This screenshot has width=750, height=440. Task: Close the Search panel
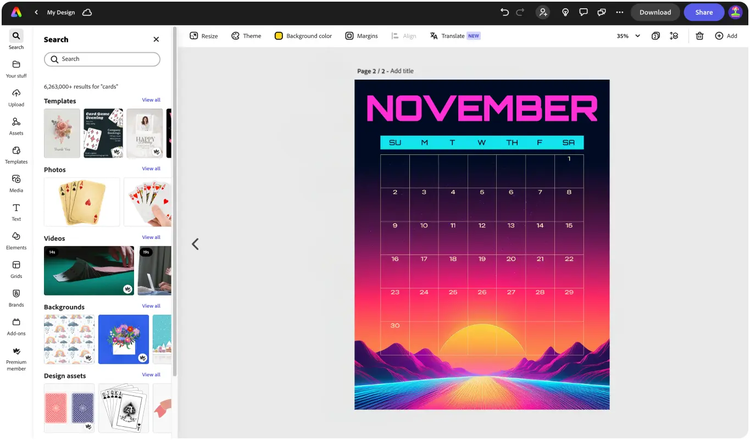coord(156,39)
